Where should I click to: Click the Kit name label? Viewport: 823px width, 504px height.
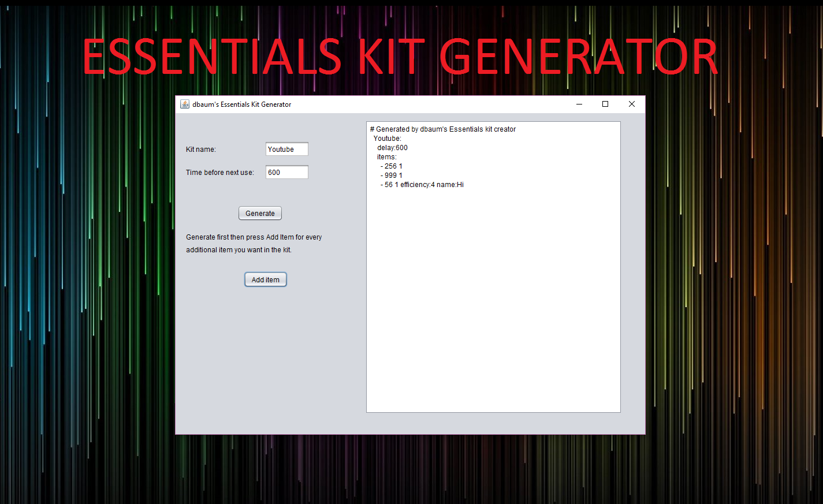coord(201,149)
